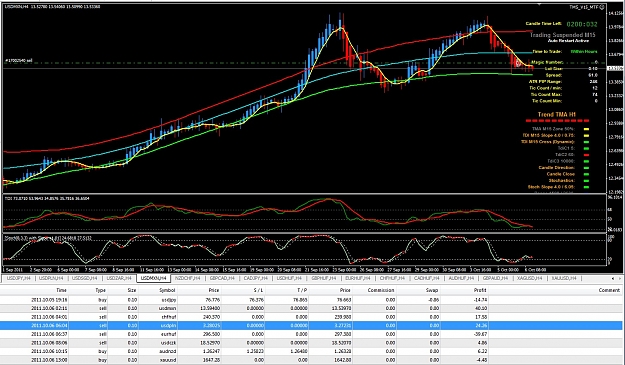Sort trades by the Profit column header
This screenshot has width=625, height=365.
coord(480,290)
